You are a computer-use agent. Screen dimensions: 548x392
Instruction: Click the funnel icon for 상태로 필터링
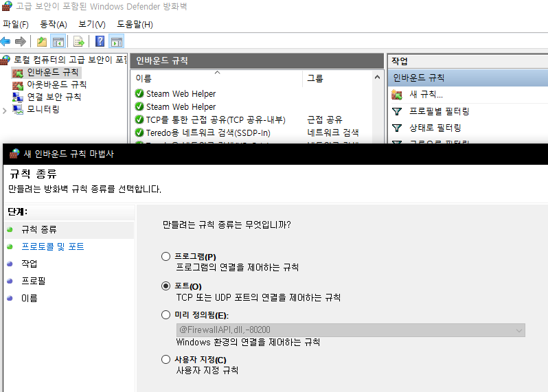(x=397, y=128)
